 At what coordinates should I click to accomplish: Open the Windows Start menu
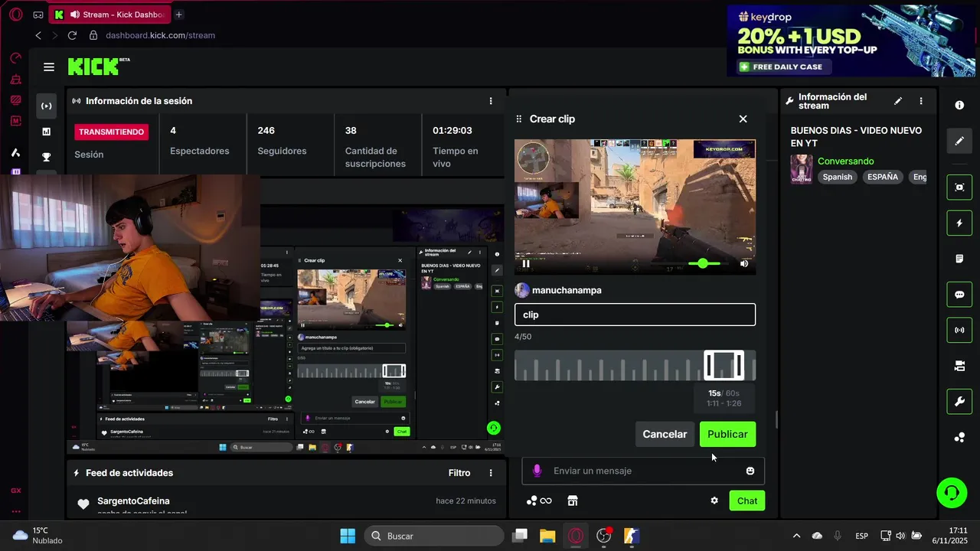(348, 536)
